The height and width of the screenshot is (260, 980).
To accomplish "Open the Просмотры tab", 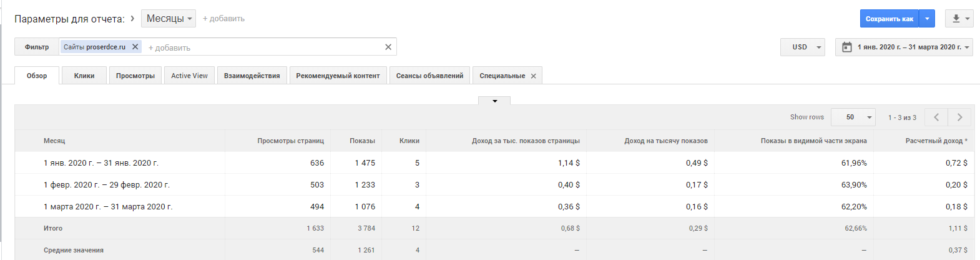I will click(135, 76).
